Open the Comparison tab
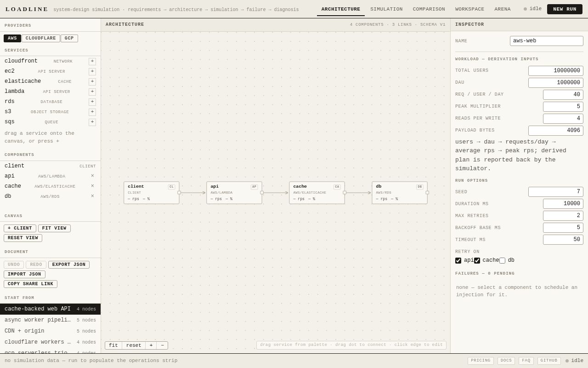The height and width of the screenshot is (368, 588). pos(429,9)
